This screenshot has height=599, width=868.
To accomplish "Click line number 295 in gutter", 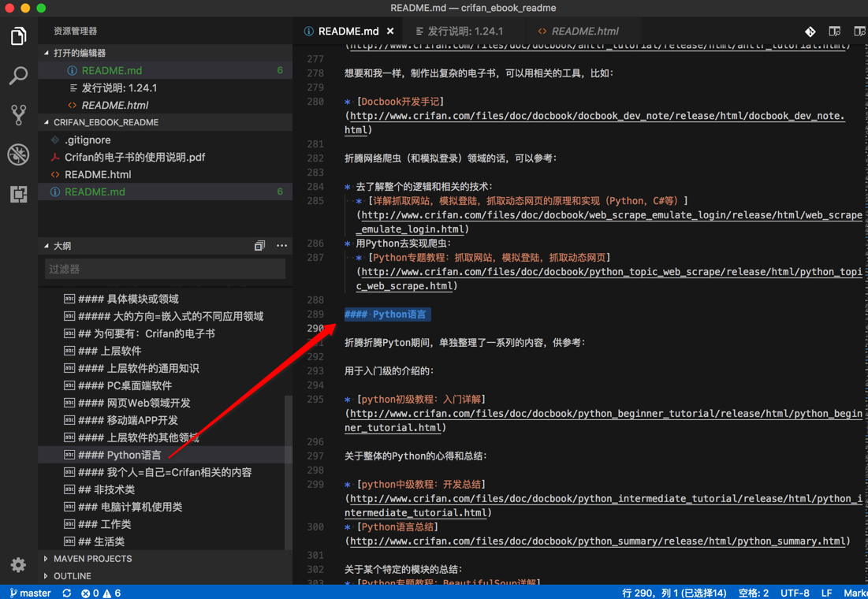I will click(x=315, y=399).
